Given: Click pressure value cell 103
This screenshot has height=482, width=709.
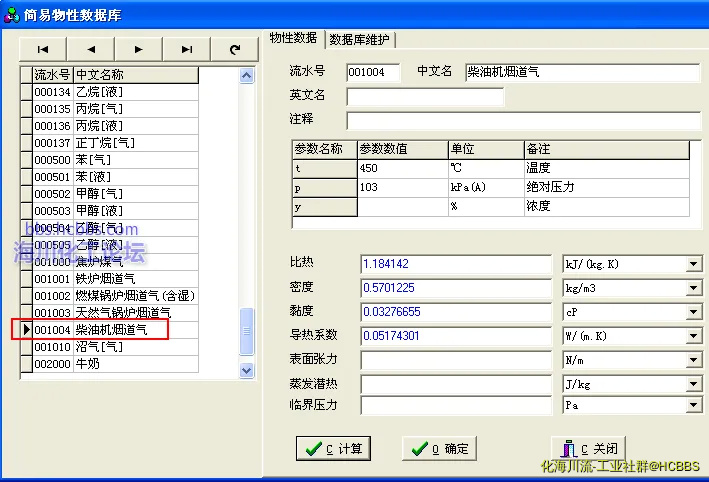Looking at the screenshot, I should tap(403, 188).
